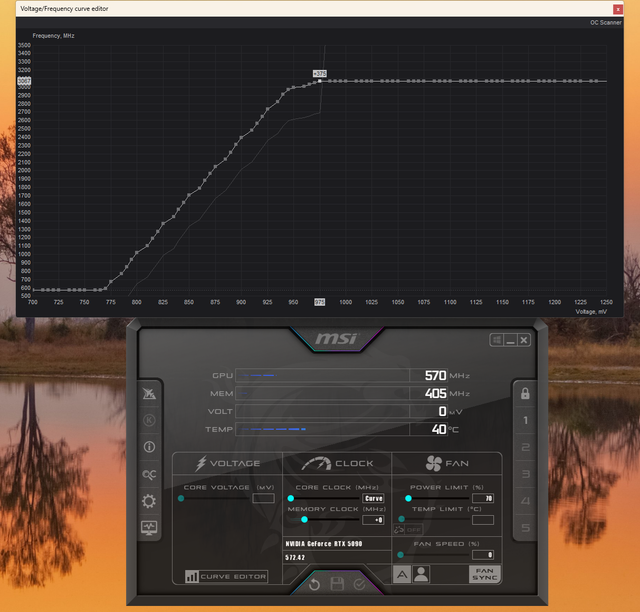Click the CLOCK section header
640x612 pixels.
pos(337,463)
